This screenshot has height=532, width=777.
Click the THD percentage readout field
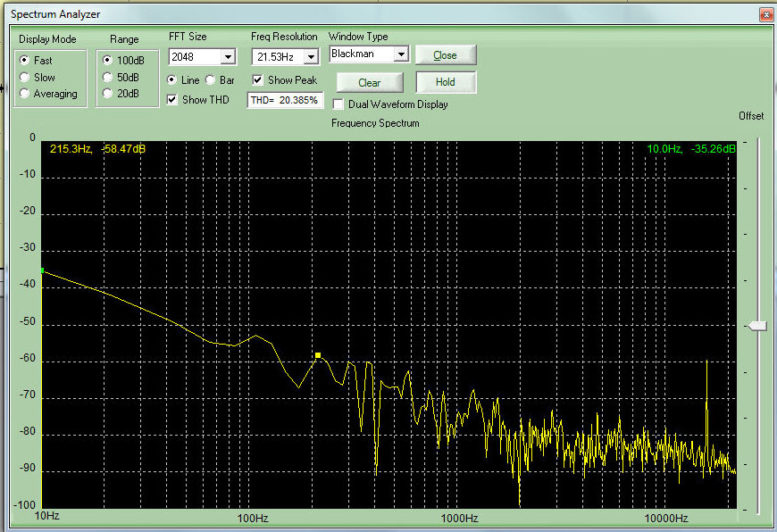[285, 100]
